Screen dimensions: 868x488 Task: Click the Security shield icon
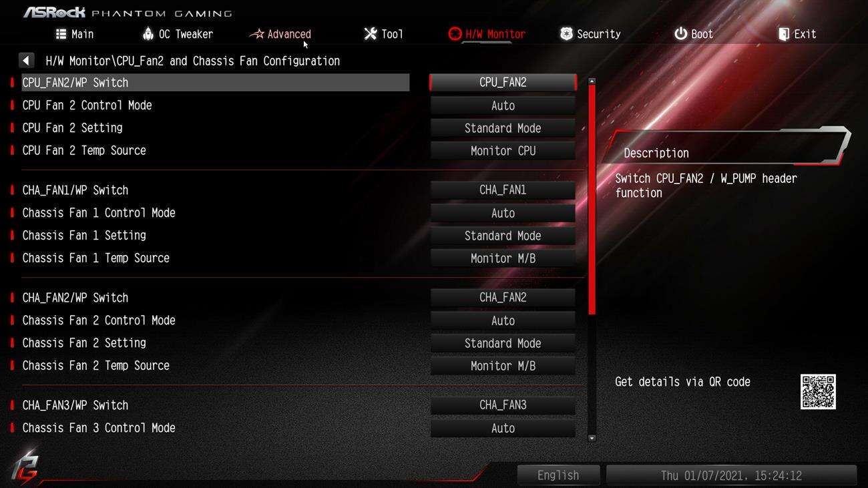(566, 33)
